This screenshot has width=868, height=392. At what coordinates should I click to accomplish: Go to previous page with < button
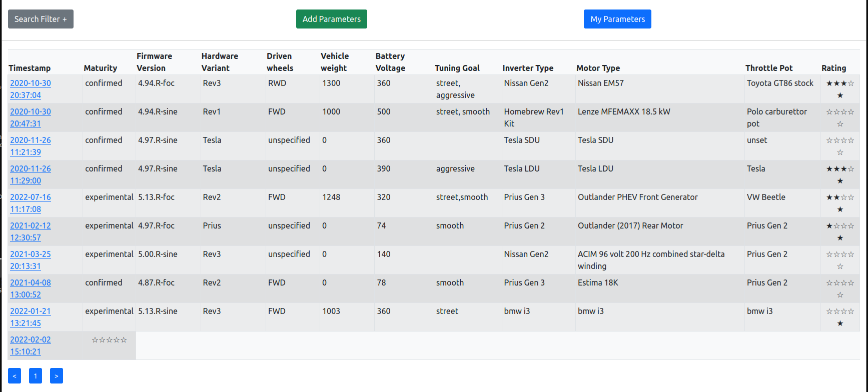(x=15, y=376)
